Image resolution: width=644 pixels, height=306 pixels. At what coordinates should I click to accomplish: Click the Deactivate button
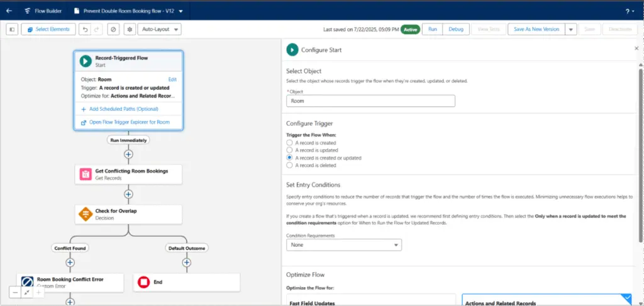(x=619, y=29)
